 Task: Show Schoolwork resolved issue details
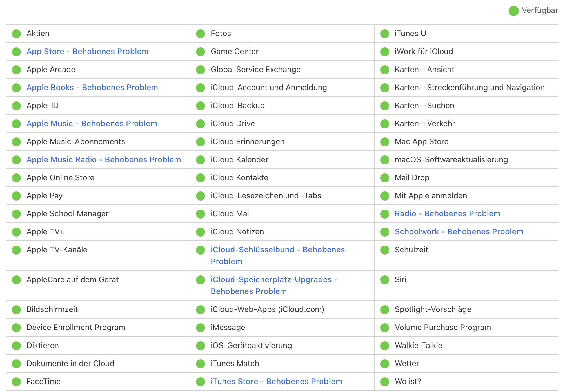coord(459,232)
